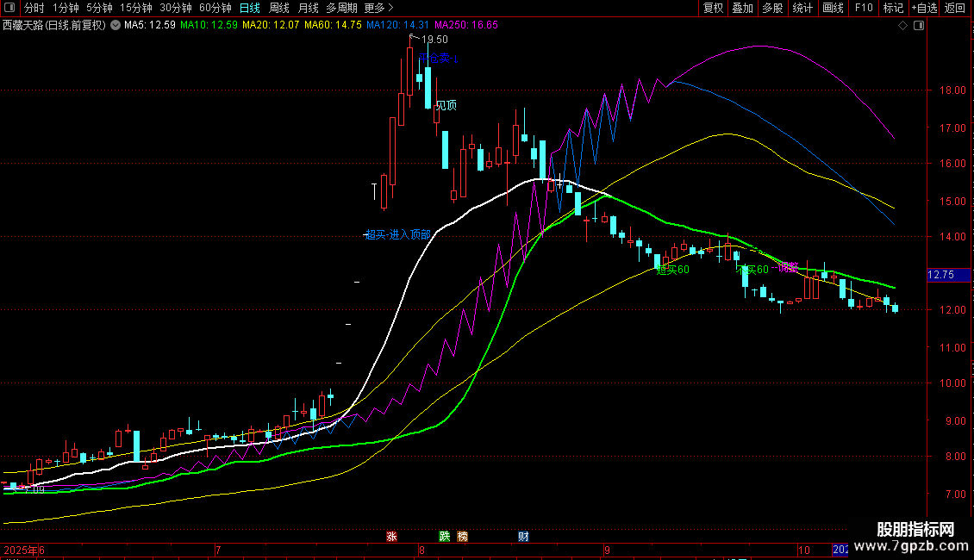The image size is (974, 560).
Task: Activate the 画线 drawing tool
Action: coord(833,8)
